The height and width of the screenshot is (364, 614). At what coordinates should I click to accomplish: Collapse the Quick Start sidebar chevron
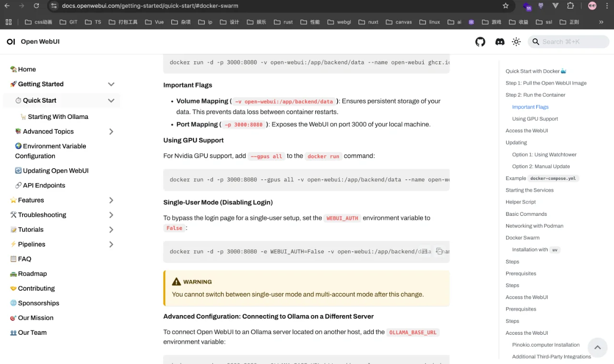pyautogui.click(x=111, y=101)
